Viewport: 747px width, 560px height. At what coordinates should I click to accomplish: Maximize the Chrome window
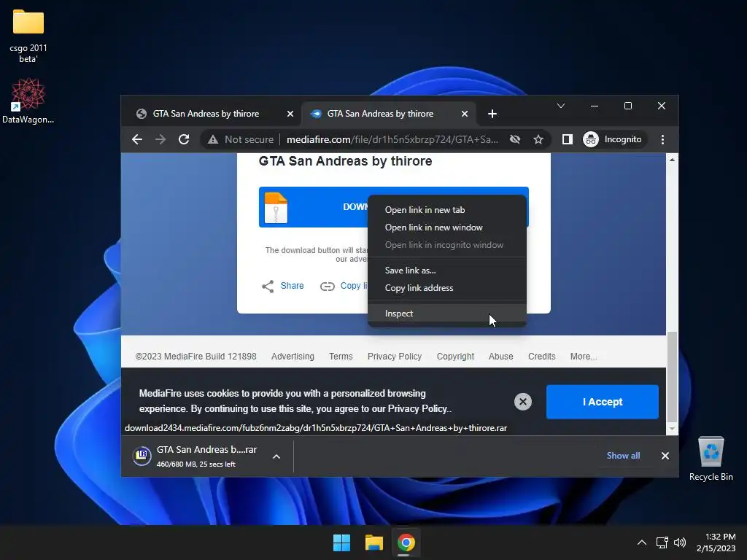[628, 106]
